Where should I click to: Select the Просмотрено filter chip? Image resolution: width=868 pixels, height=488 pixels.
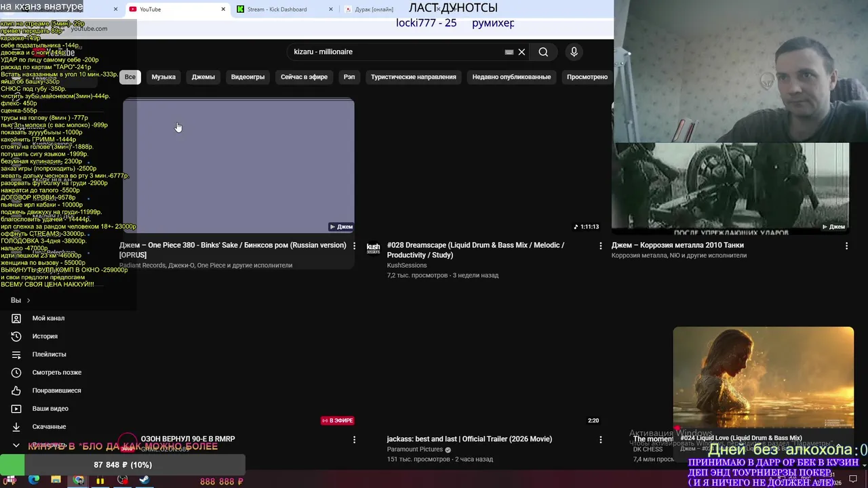587,77
